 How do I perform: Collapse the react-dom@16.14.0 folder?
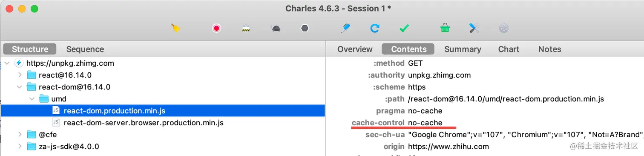[x=20, y=87]
